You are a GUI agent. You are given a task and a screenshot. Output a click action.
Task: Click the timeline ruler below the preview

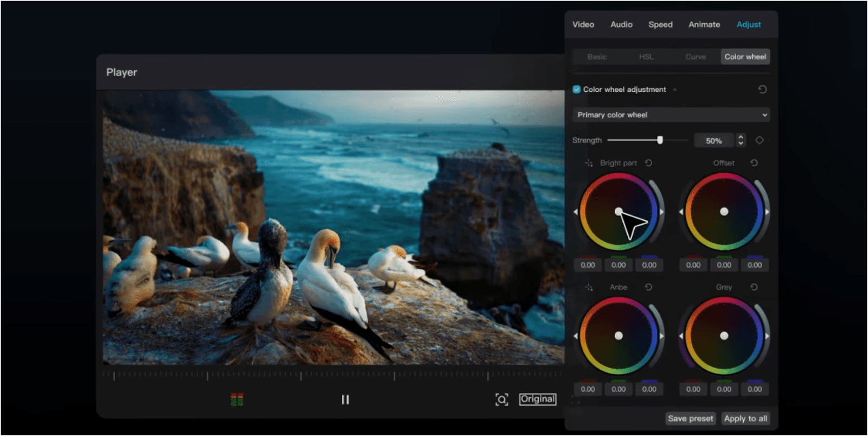click(x=334, y=375)
